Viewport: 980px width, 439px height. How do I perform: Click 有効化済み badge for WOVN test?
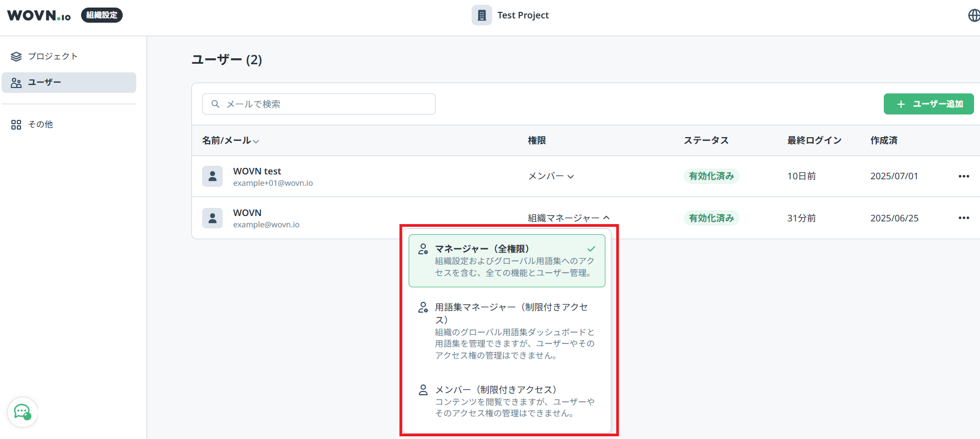pyautogui.click(x=711, y=176)
